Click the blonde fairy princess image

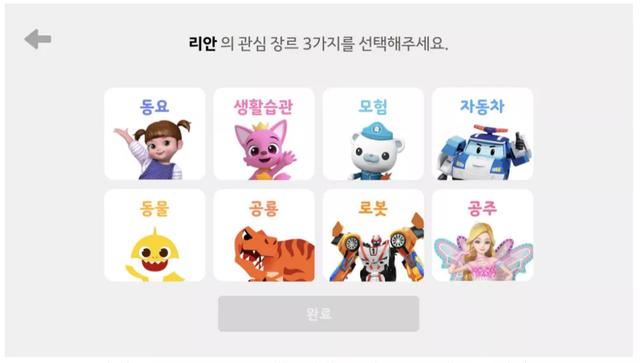[483, 252]
